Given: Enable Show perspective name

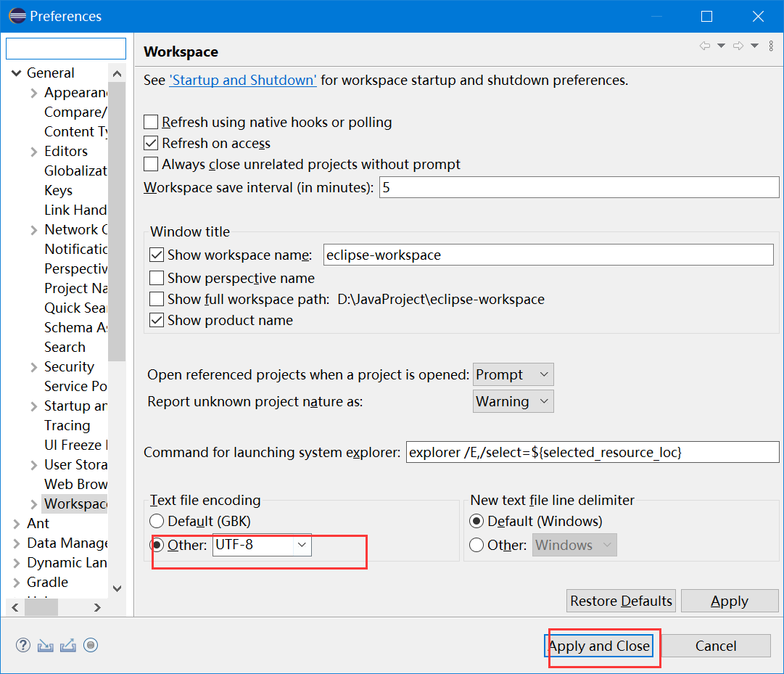Looking at the screenshot, I should click(157, 278).
